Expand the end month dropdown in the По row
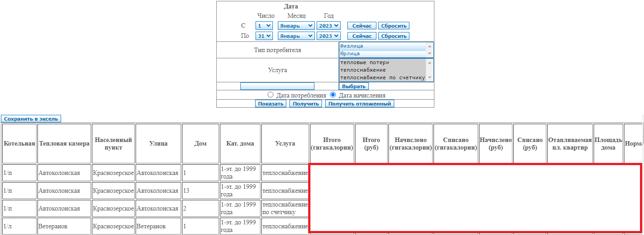The height and width of the screenshot is (235, 644). click(296, 36)
